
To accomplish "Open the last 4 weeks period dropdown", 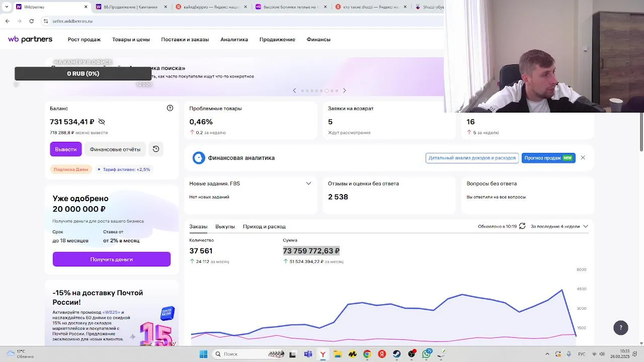I will tap(559, 226).
